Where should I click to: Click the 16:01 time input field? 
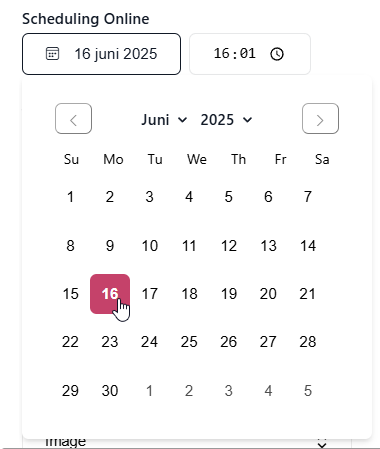pyautogui.click(x=250, y=54)
